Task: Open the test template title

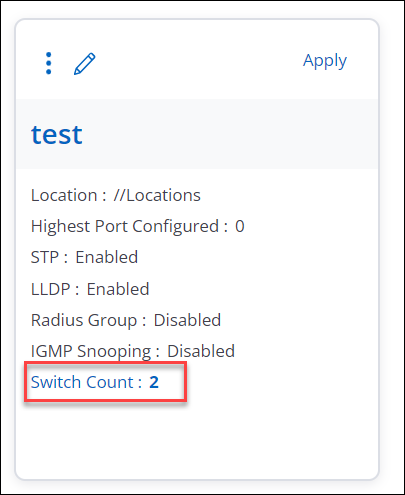Action: 57,135
